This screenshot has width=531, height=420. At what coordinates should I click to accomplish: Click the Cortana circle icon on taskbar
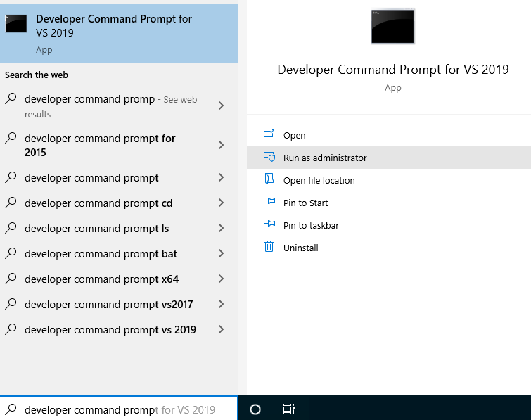click(255, 409)
